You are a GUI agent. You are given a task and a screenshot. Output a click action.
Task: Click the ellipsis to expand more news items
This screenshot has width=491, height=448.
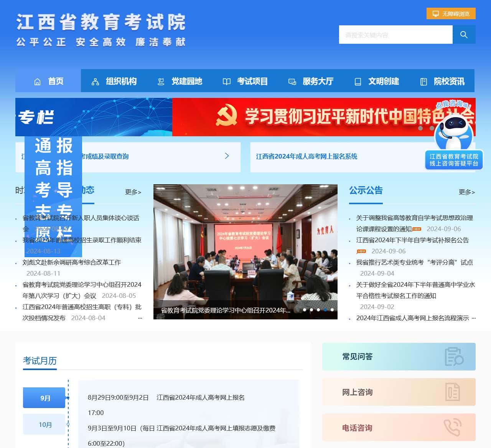(x=140, y=317)
